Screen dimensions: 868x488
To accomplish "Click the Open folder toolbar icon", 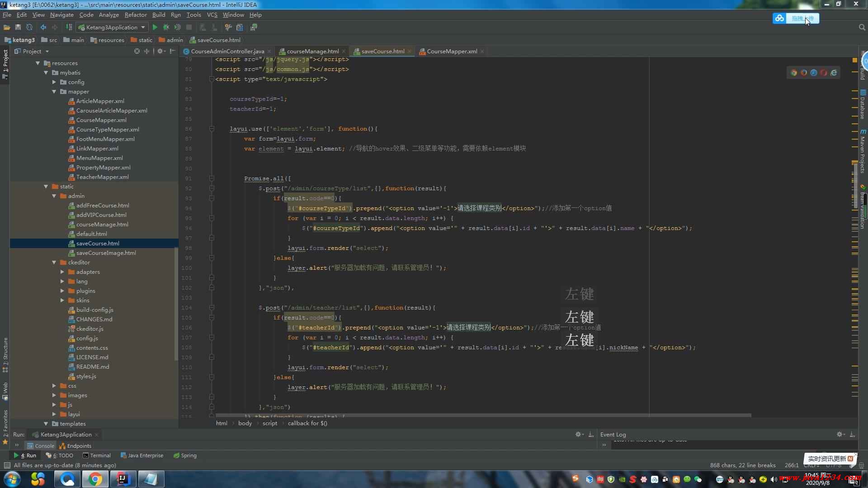I will (7, 27).
